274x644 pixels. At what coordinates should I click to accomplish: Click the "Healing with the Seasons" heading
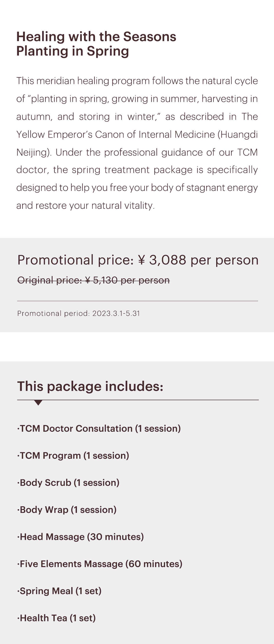click(96, 37)
